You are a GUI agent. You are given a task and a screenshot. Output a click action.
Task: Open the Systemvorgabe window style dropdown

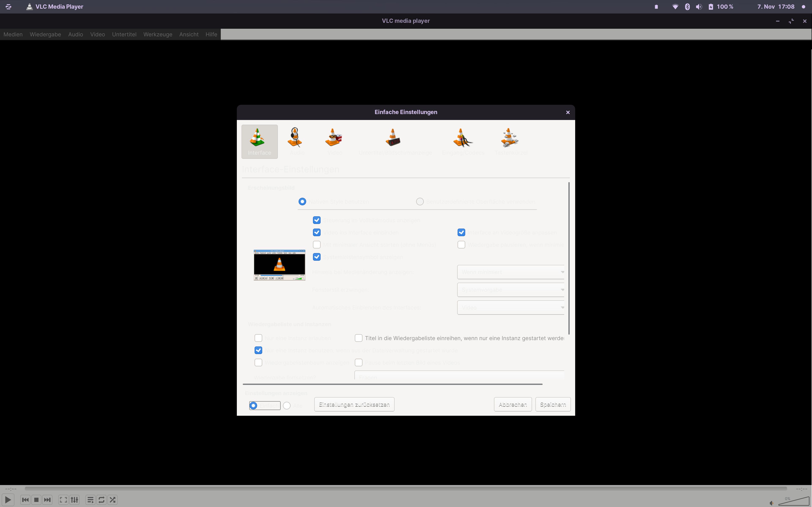click(x=510, y=290)
